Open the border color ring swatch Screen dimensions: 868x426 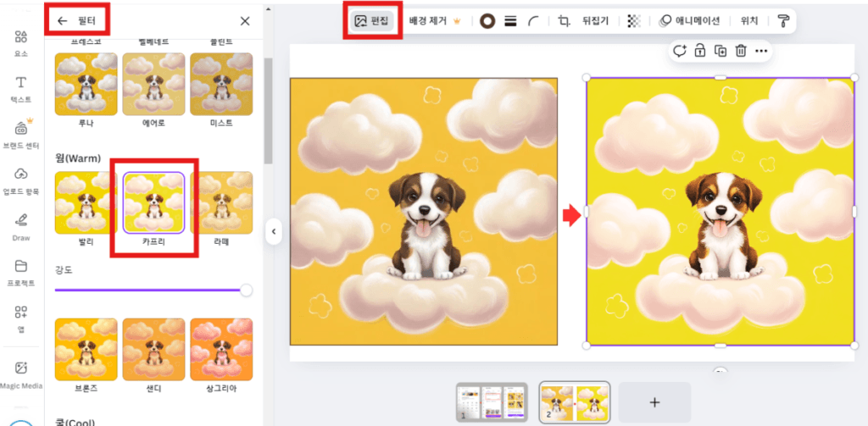point(487,21)
